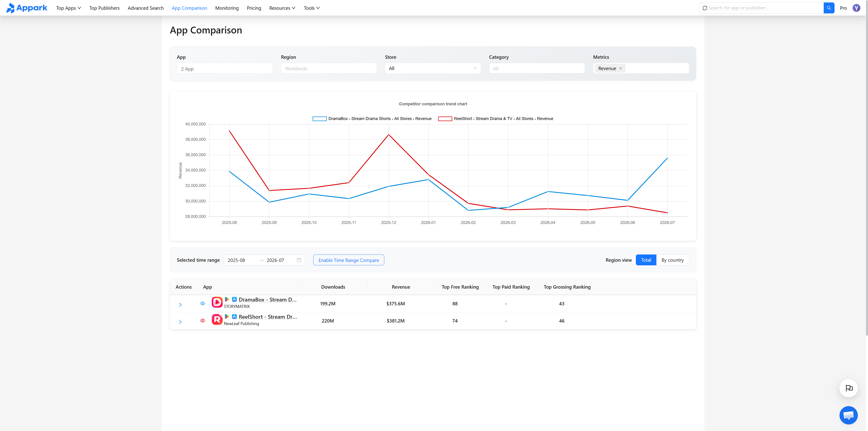Open the Top Apps menu dropdown
This screenshot has width=868, height=431.
point(69,8)
